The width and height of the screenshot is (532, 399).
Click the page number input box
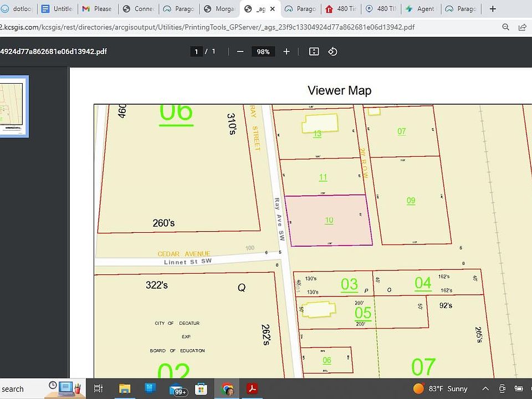click(x=196, y=52)
